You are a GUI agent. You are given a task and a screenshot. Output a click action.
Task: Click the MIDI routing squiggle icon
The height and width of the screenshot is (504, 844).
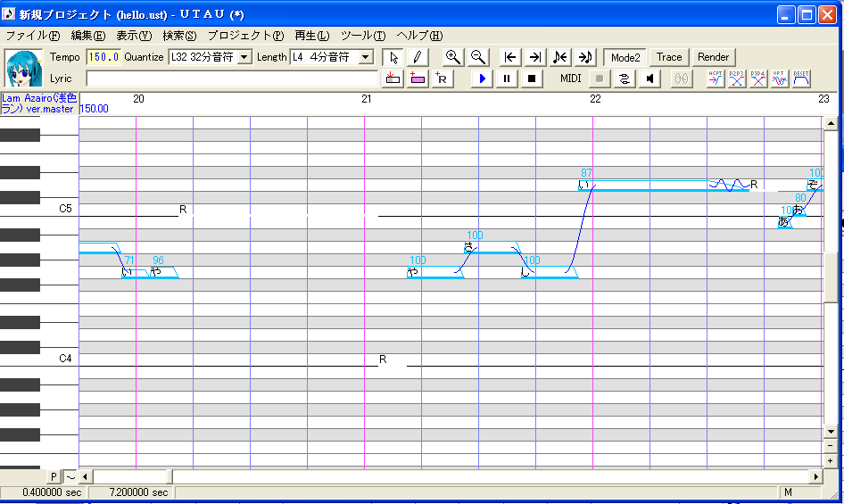[x=625, y=78]
